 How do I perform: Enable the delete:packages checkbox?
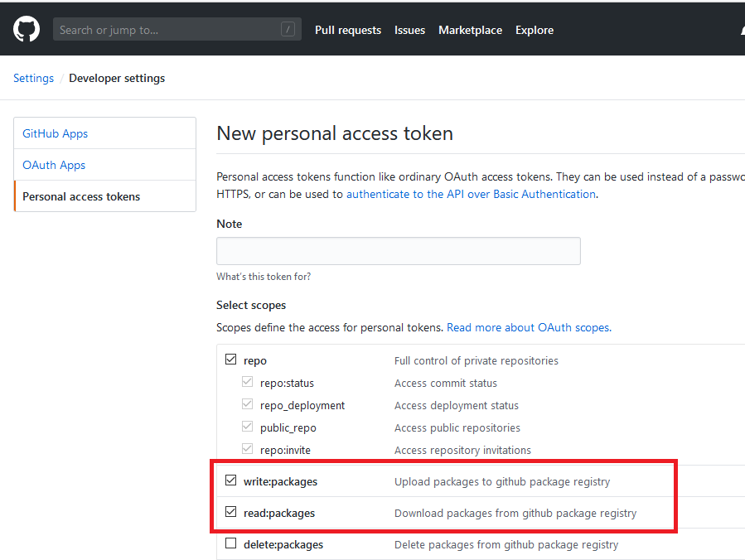[x=231, y=543]
